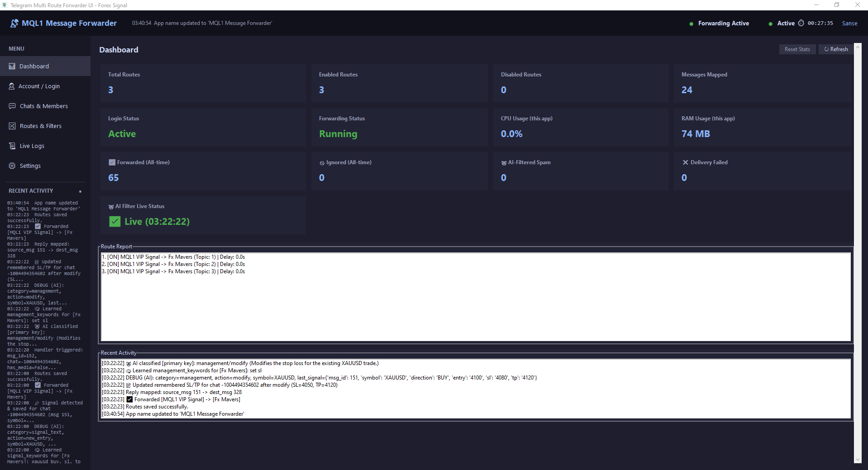This screenshot has width=868, height=470.
Task: Select route 3 Topic: 3 line
Action: pos(173,271)
